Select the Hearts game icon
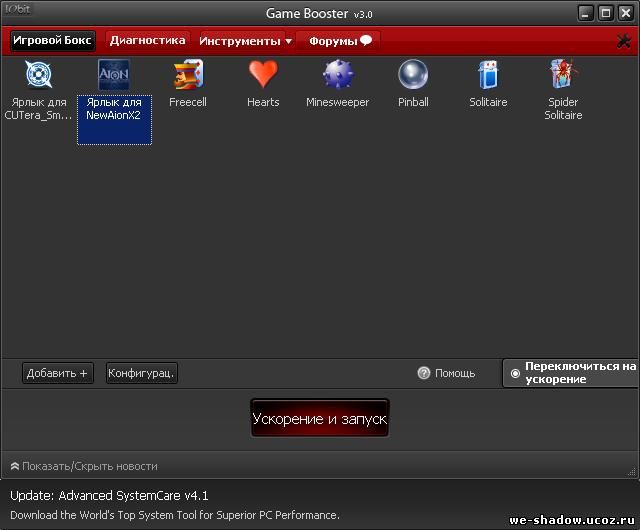The width and height of the screenshot is (640, 530). click(263, 74)
